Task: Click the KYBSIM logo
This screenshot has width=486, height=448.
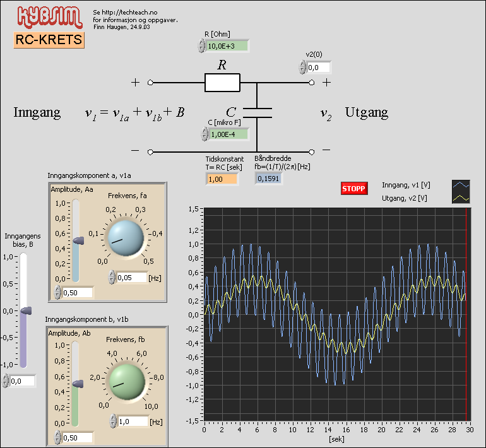Action: click(x=48, y=18)
